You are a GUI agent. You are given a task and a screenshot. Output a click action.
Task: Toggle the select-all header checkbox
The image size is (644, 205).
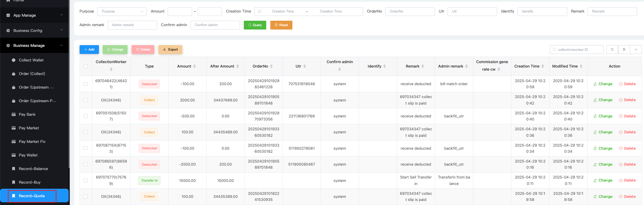pos(86,67)
